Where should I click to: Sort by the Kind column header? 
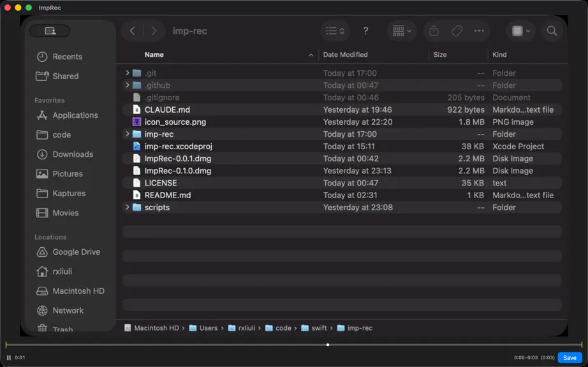pyautogui.click(x=499, y=55)
